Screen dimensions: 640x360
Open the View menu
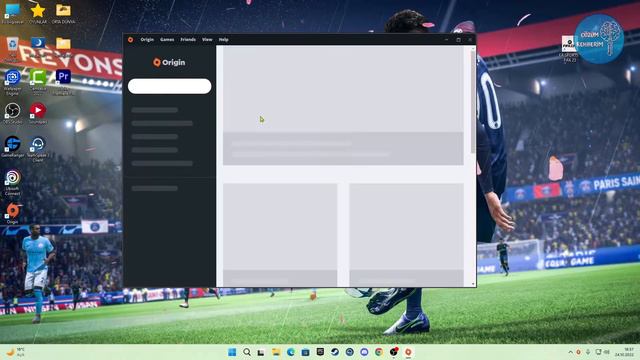[x=207, y=40]
